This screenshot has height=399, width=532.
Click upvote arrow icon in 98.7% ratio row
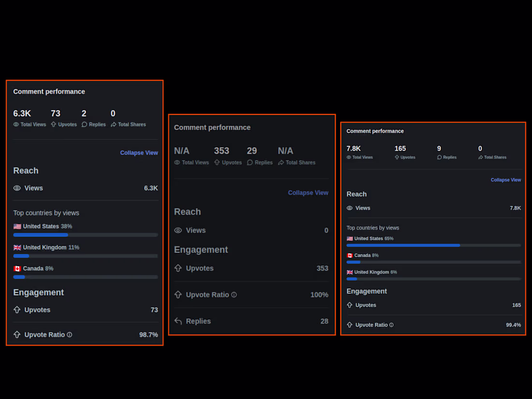(x=17, y=335)
